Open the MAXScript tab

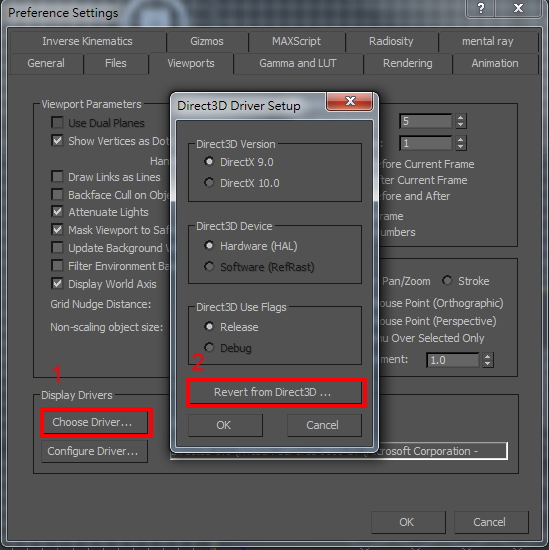pyautogui.click(x=296, y=41)
